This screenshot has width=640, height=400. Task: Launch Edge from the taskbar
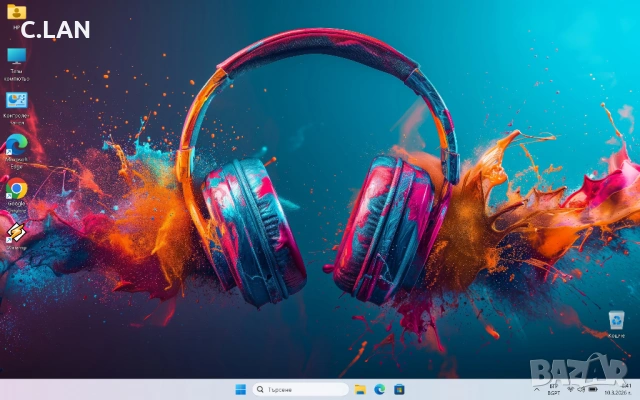(x=380, y=389)
